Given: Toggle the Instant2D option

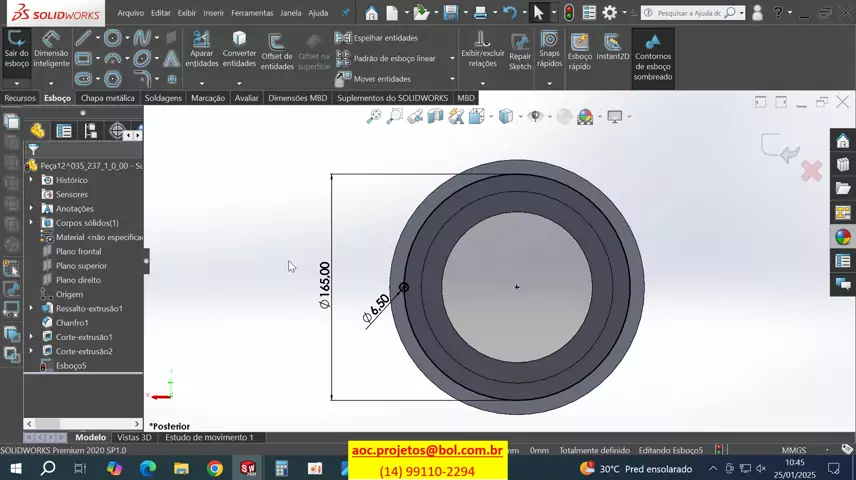Looking at the screenshot, I should [x=613, y=44].
